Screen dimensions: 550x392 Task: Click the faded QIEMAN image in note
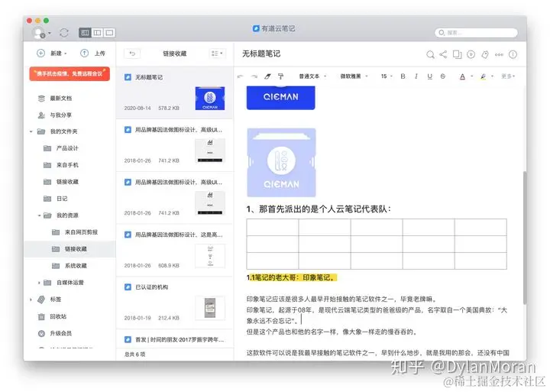(x=281, y=163)
